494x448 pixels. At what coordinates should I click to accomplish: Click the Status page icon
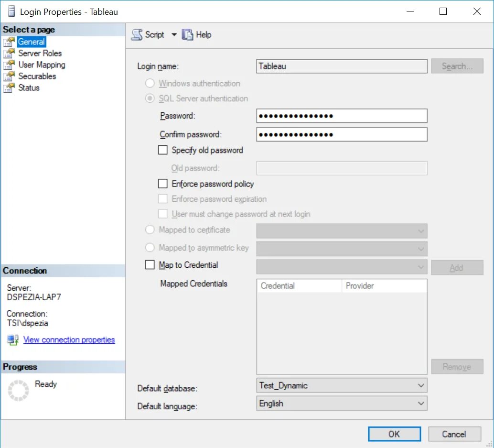[x=9, y=87]
